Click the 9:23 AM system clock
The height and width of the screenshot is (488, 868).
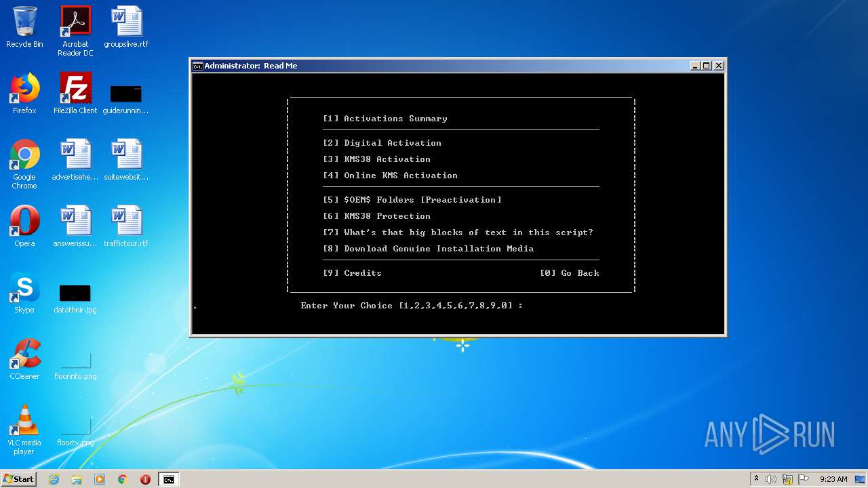tap(833, 479)
